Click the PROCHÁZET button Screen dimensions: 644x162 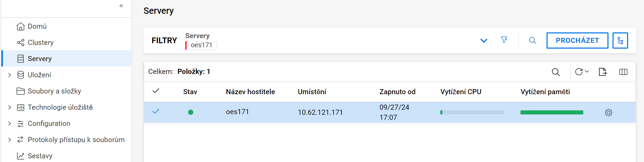[x=577, y=40]
